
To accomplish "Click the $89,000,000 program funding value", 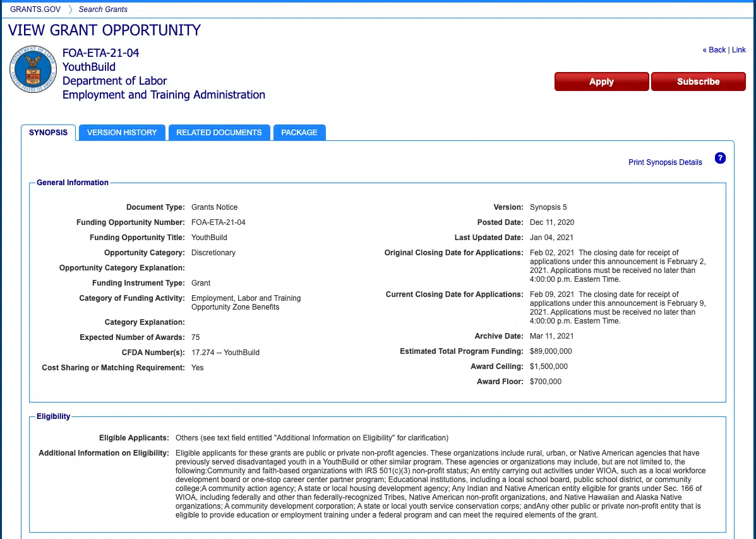I will coord(551,351).
